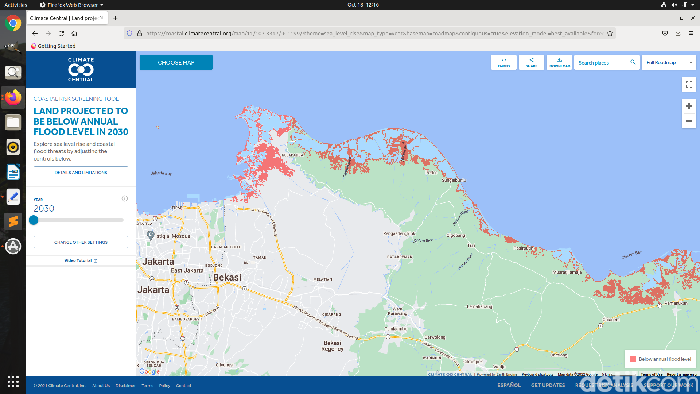Click the fullscreen map icon
The image size is (700, 394).
688,84
